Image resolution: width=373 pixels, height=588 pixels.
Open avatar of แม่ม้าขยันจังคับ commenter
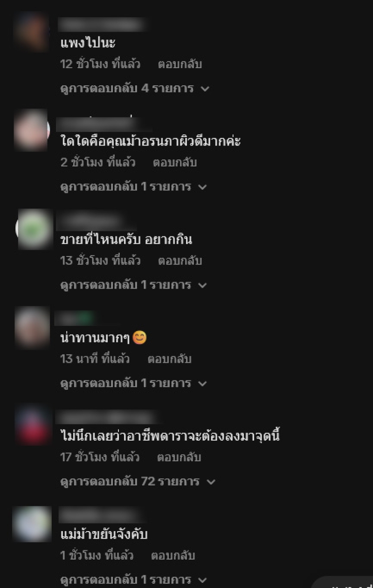32,524
